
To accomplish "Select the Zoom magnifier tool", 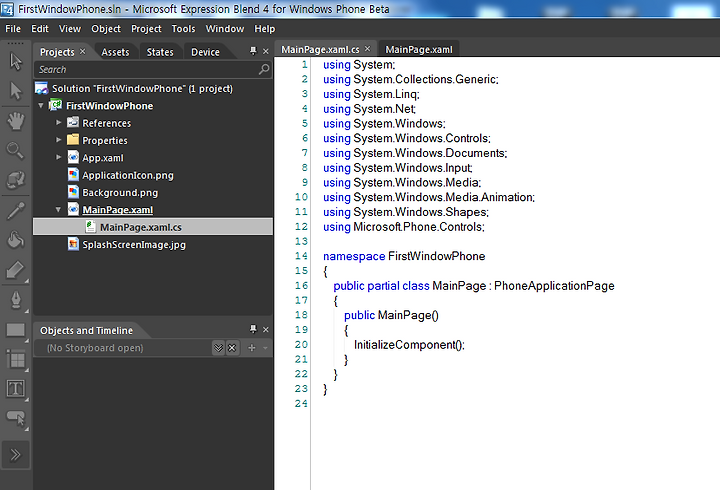I will click(x=15, y=150).
